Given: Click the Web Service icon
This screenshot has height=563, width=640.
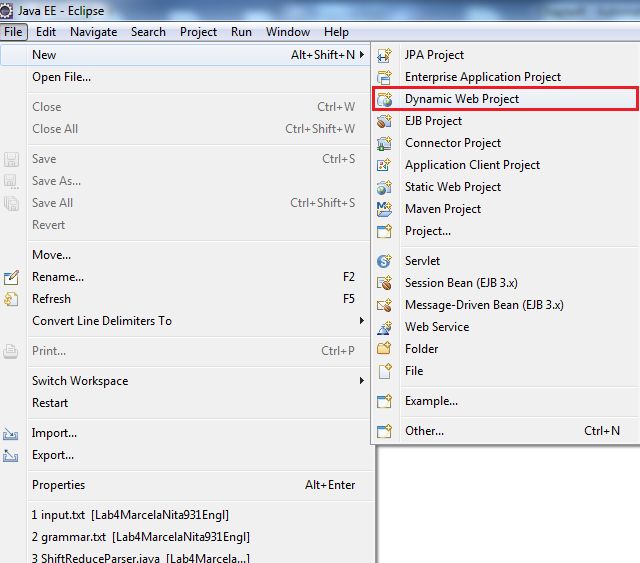Looking at the screenshot, I should [x=385, y=327].
